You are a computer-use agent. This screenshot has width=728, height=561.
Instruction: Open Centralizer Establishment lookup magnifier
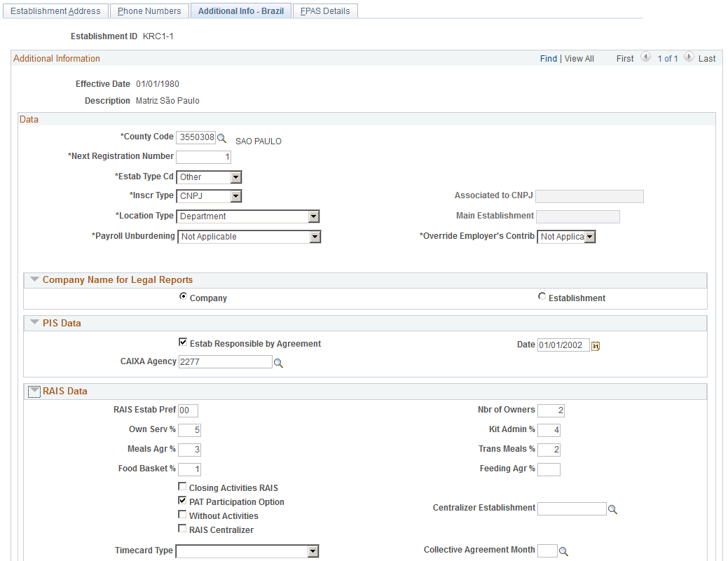tap(612, 509)
